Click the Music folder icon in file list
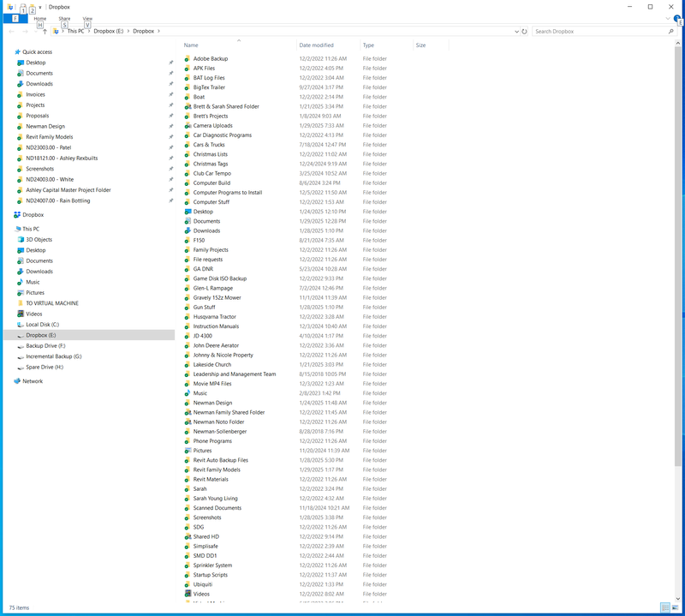This screenshot has width=685, height=616. (188, 393)
